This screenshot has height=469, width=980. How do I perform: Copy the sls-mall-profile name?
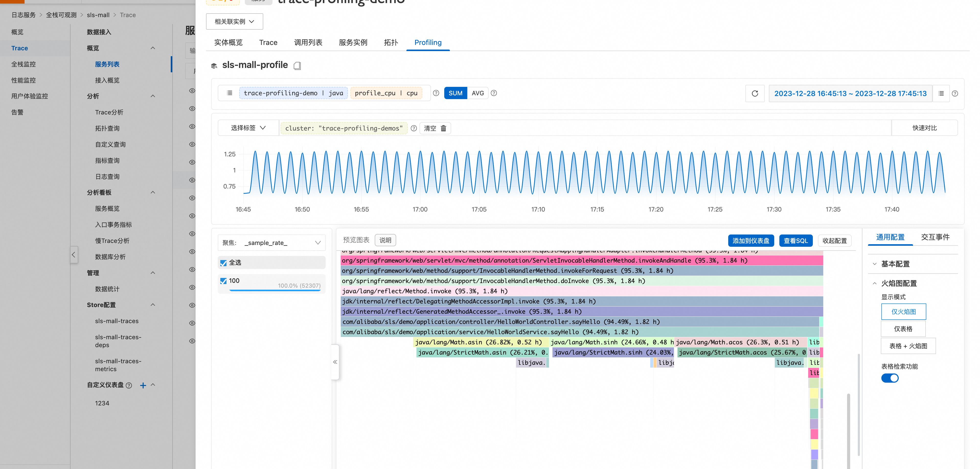point(298,65)
